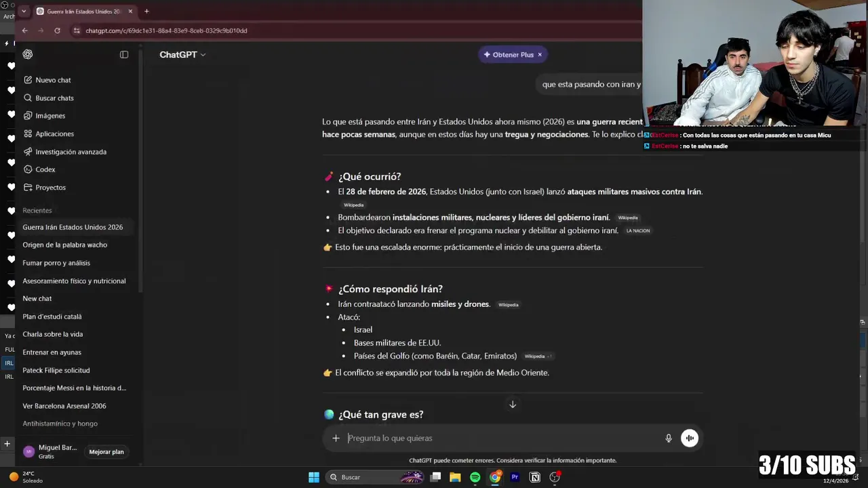Click microphone dictation icon
This screenshot has width=868, height=488.
[x=669, y=439]
